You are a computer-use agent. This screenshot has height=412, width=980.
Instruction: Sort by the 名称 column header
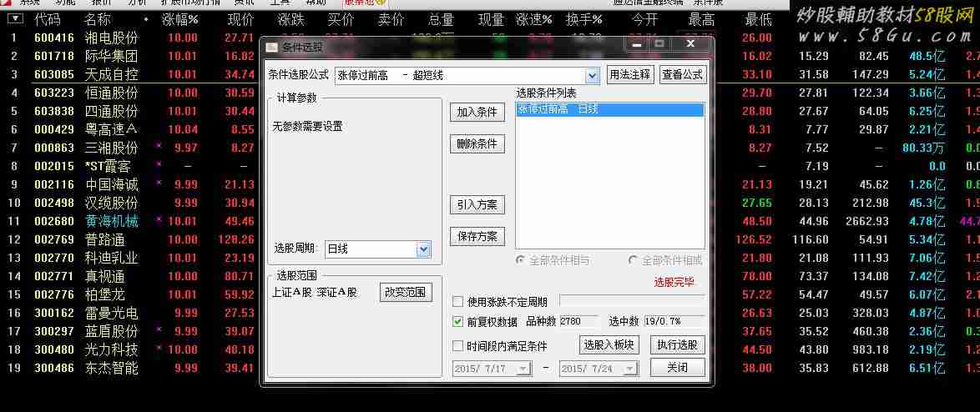point(97,19)
